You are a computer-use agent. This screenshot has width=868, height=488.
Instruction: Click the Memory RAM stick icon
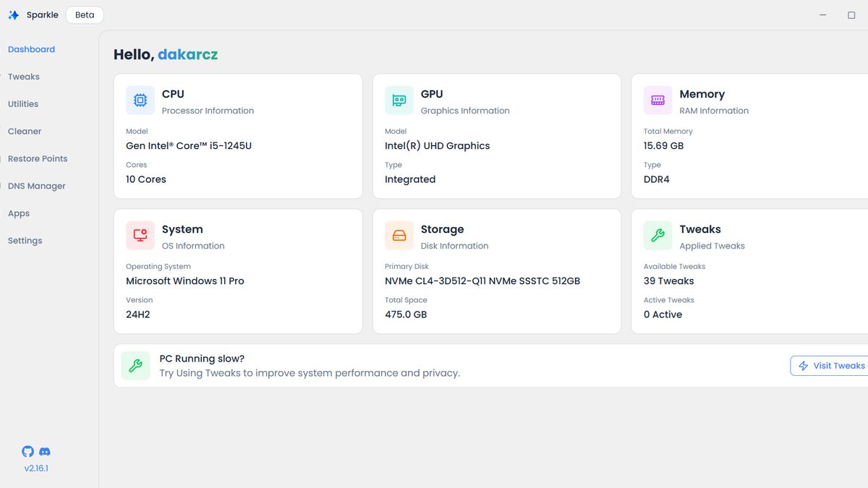coord(658,100)
